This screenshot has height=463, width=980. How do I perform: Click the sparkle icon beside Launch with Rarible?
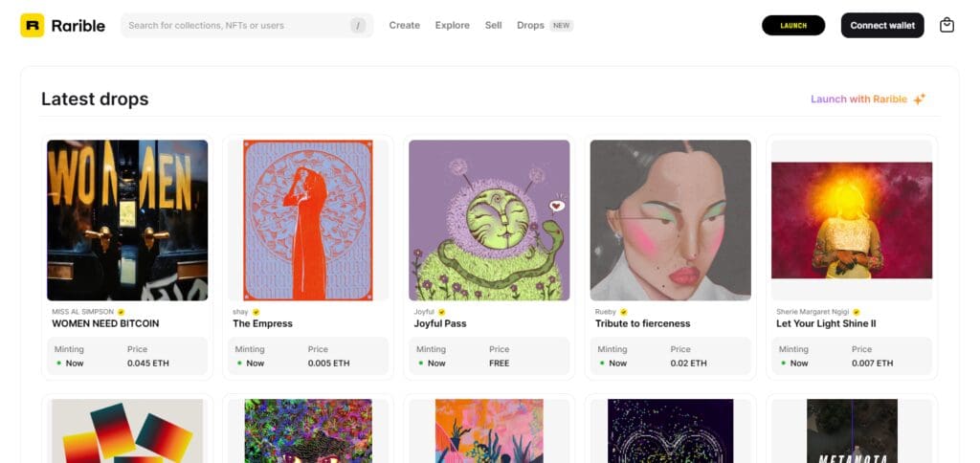(919, 99)
